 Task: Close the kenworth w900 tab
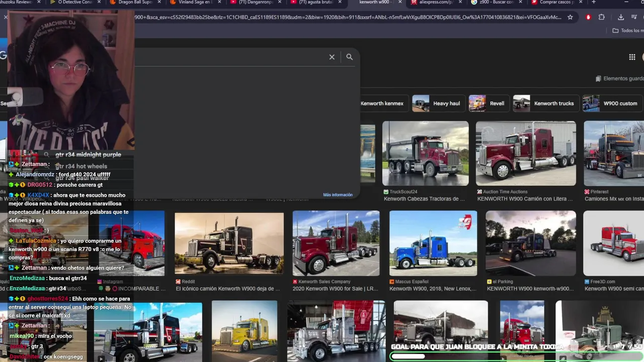point(400,2)
